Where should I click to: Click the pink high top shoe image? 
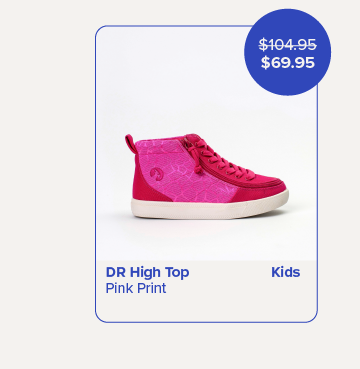tap(207, 176)
